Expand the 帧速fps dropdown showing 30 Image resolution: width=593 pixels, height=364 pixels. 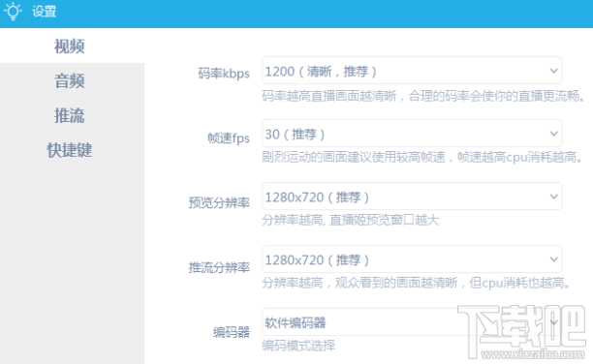412,134
